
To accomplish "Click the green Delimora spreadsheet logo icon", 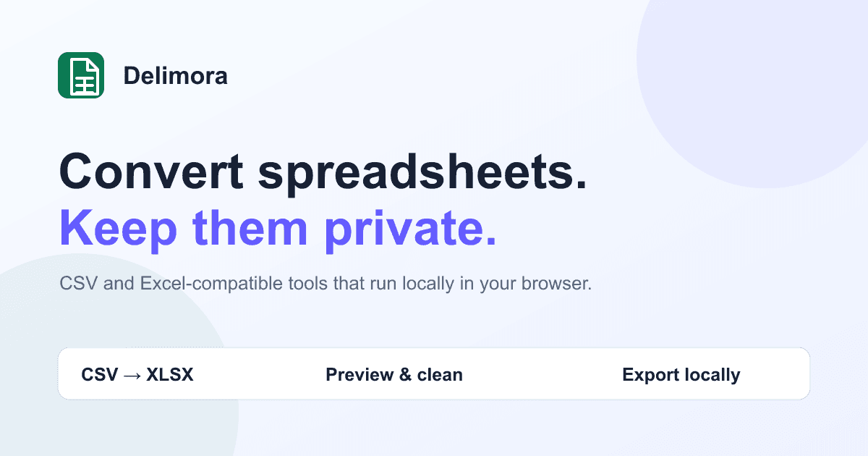I will click(x=81, y=75).
